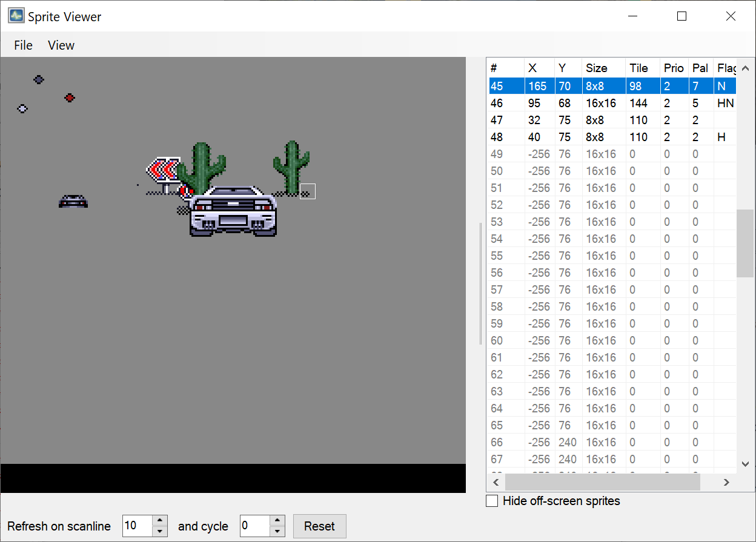Image resolution: width=756 pixels, height=542 pixels.
Task: Click the Reset button
Action: (x=319, y=526)
